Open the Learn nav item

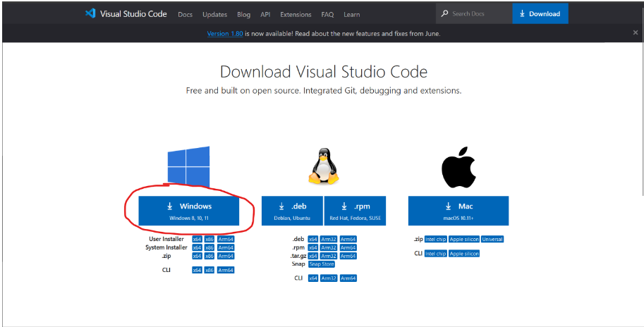(351, 14)
